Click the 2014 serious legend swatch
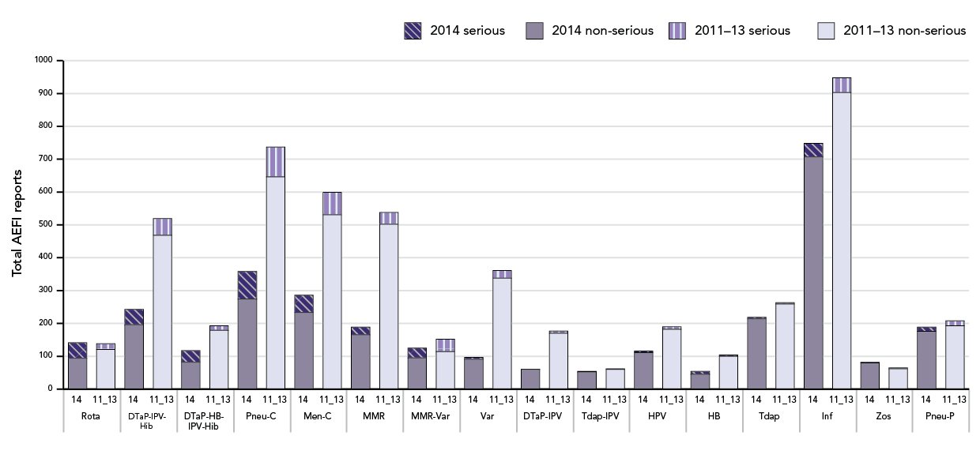This screenshot has width=980, height=462. pos(411,31)
